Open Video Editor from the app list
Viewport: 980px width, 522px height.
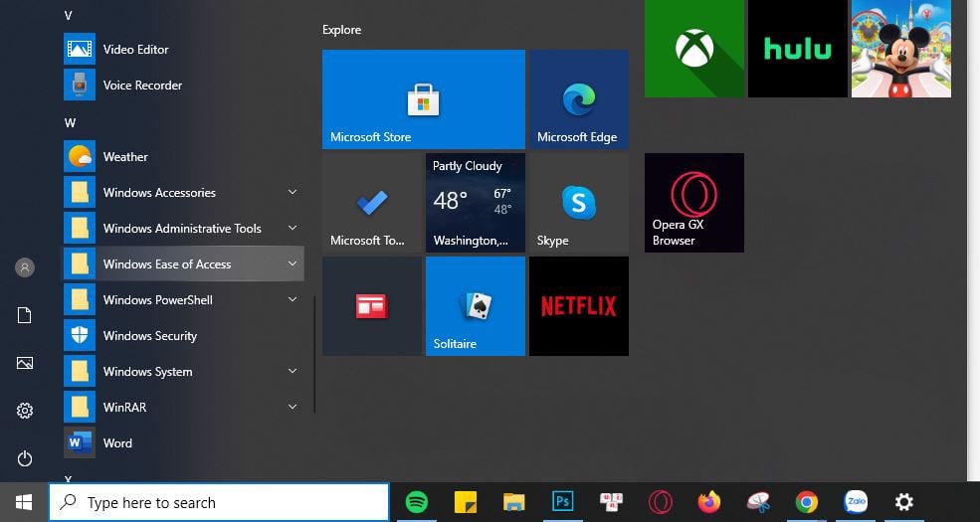coord(183,50)
